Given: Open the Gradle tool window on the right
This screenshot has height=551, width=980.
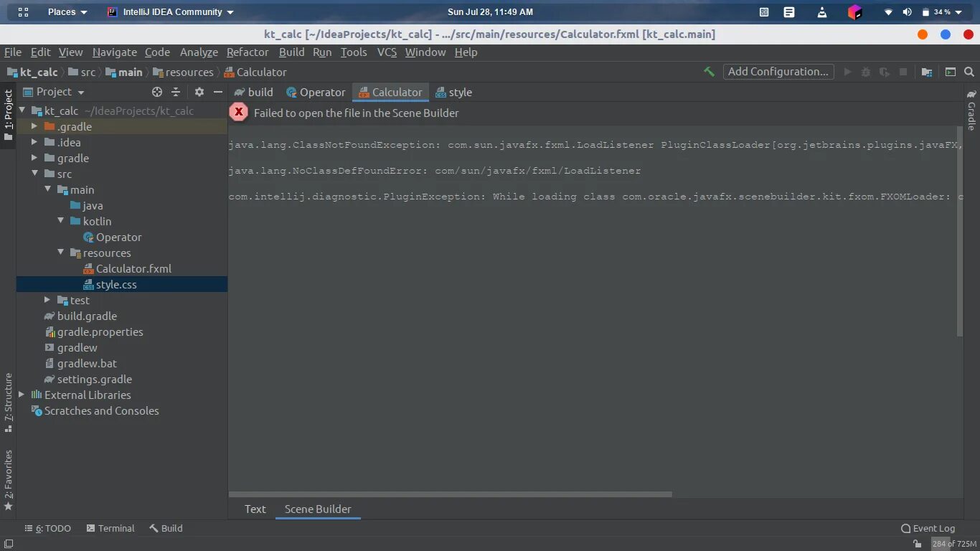Looking at the screenshot, I should point(971,109).
